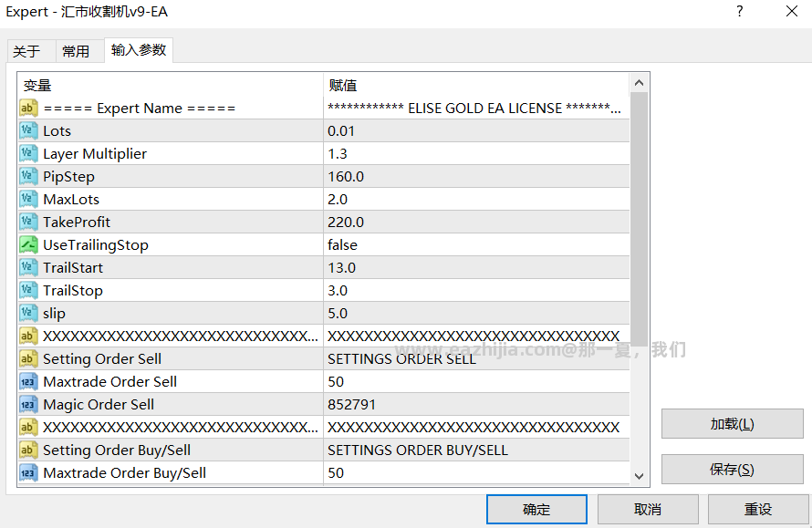Select the PipStep value 160.0

(x=346, y=177)
